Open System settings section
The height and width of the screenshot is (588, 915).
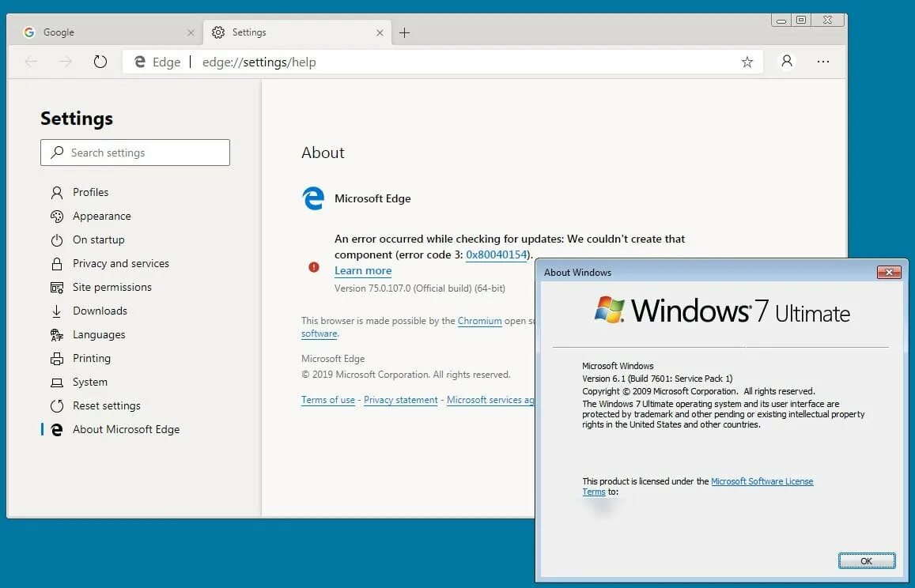(x=90, y=382)
